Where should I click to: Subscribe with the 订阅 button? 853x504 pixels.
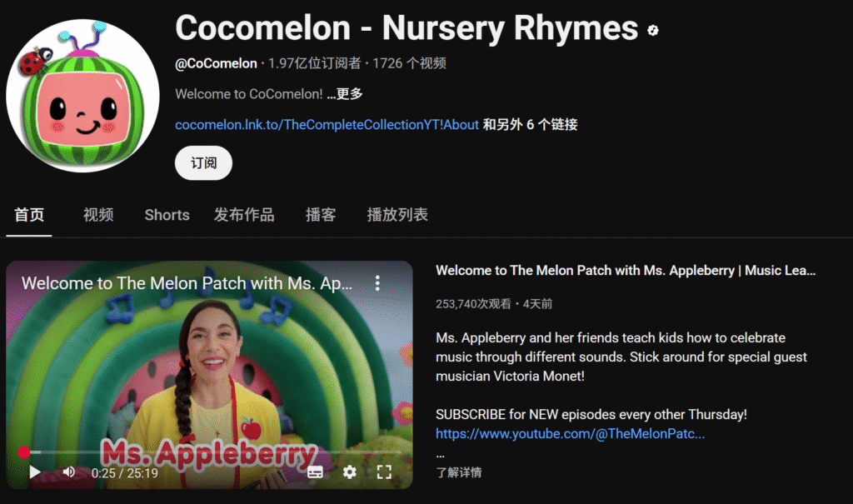pos(203,162)
